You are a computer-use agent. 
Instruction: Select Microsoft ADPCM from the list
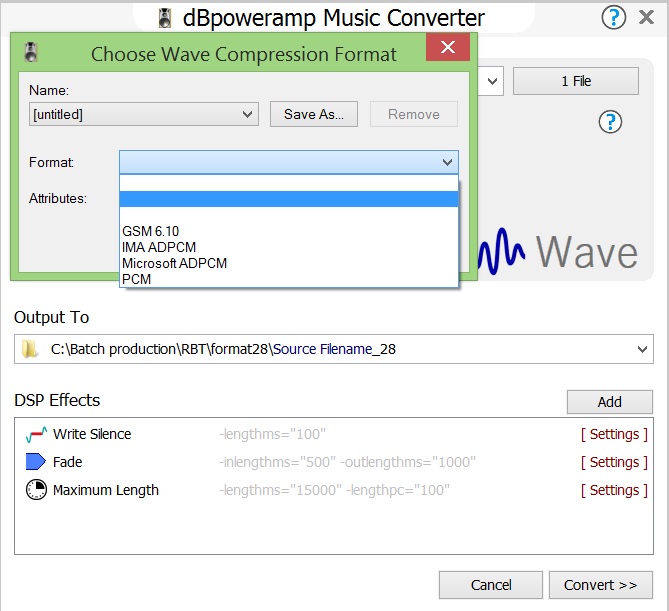(x=174, y=263)
